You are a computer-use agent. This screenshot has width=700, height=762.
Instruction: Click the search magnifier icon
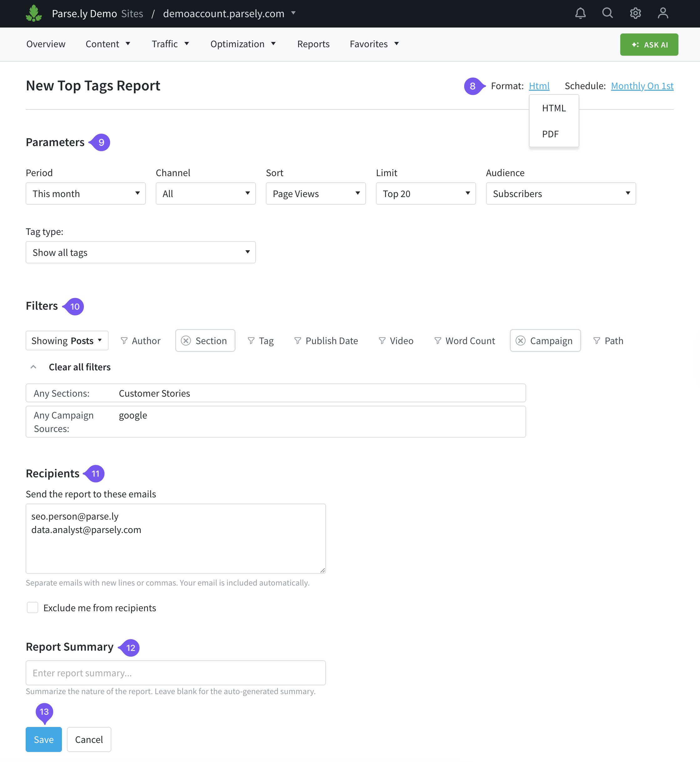click(608, 13)
